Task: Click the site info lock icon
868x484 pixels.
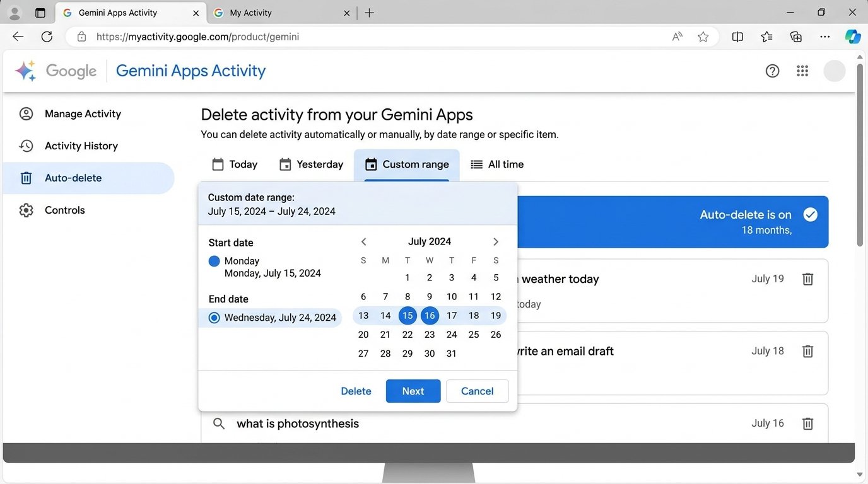Action: (81, 37)
